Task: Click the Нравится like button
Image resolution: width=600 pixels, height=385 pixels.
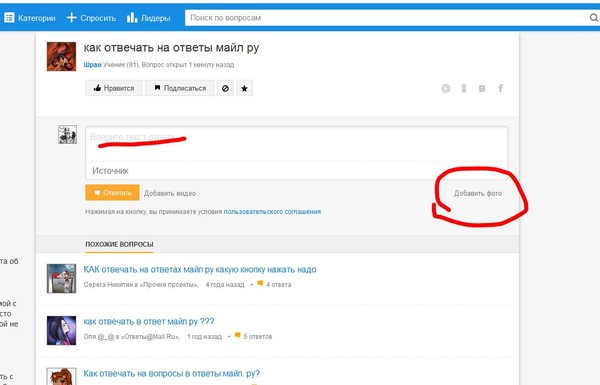Action: pyautogui.click(x=114, y=88)
